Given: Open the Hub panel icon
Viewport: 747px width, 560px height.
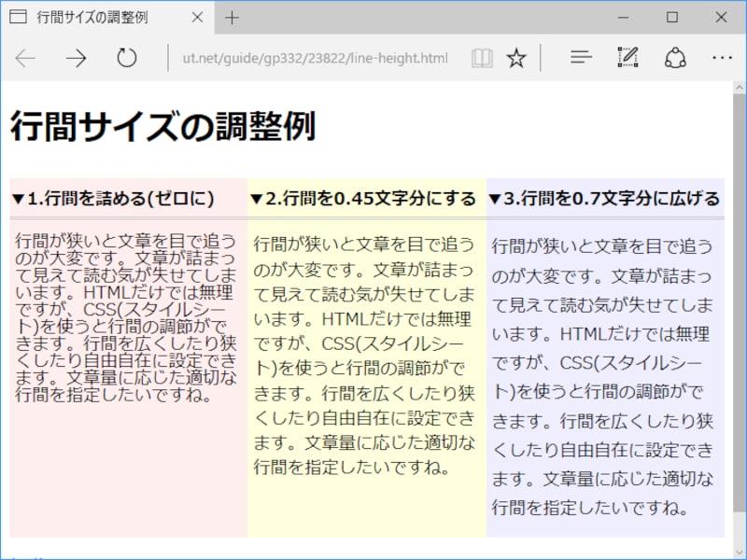Looking at the screenshot, I should (x=581, y=57).
